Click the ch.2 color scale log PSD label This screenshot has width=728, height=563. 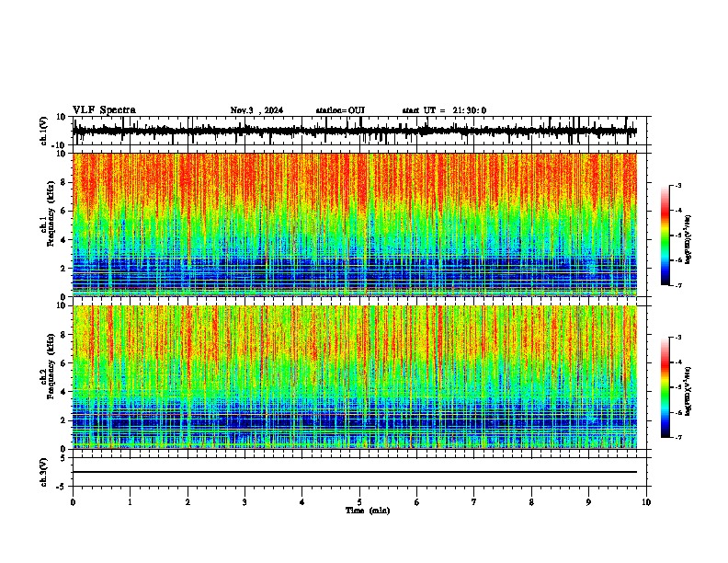[x=688, y=391]
